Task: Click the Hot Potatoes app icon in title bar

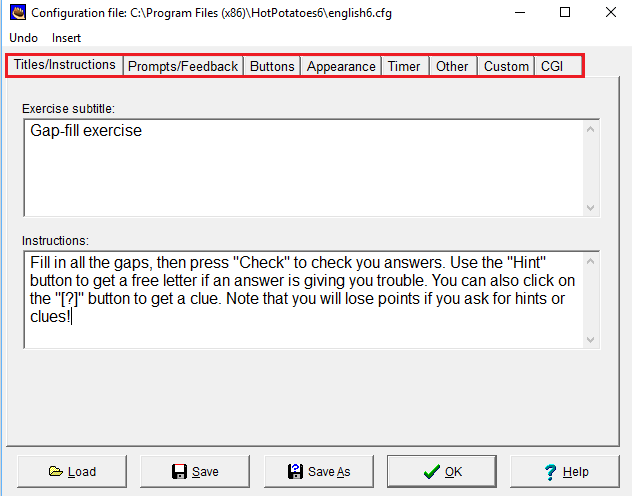Action: click(x=16, y=13)
